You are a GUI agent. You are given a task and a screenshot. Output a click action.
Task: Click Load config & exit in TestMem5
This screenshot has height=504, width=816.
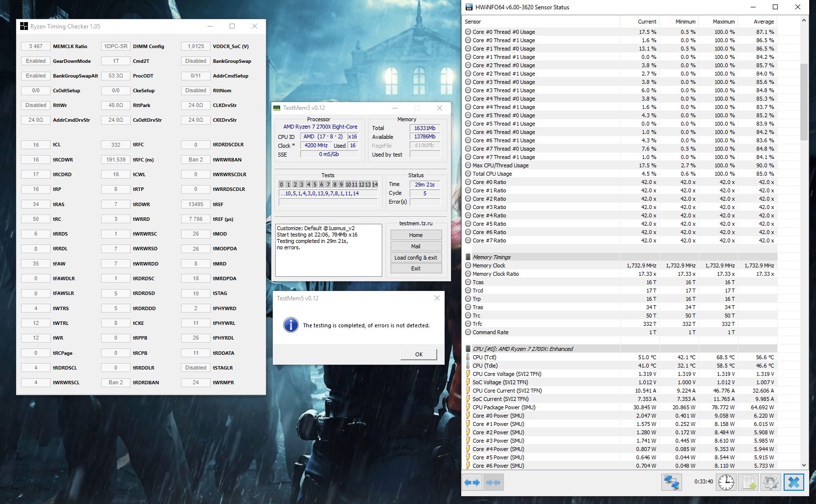click(416, 258)
